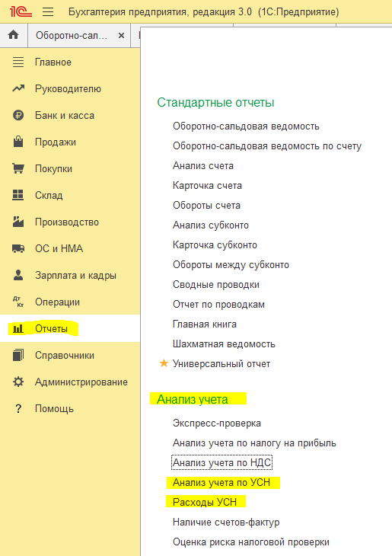Image resolution: width=392 pixels, height=556 pixels.
Task: Open the Руководителю section
Action: coord(68,89)
